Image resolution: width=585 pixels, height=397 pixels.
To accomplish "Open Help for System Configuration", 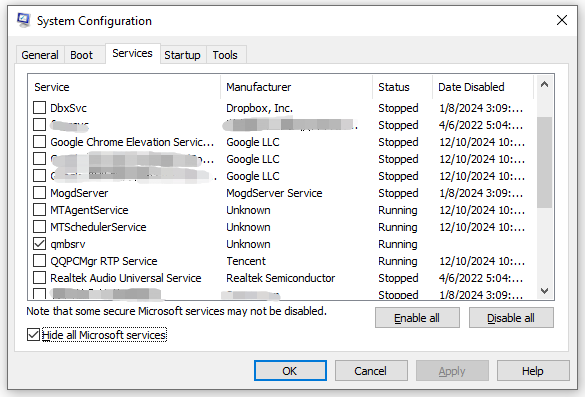I will point(533,371).
